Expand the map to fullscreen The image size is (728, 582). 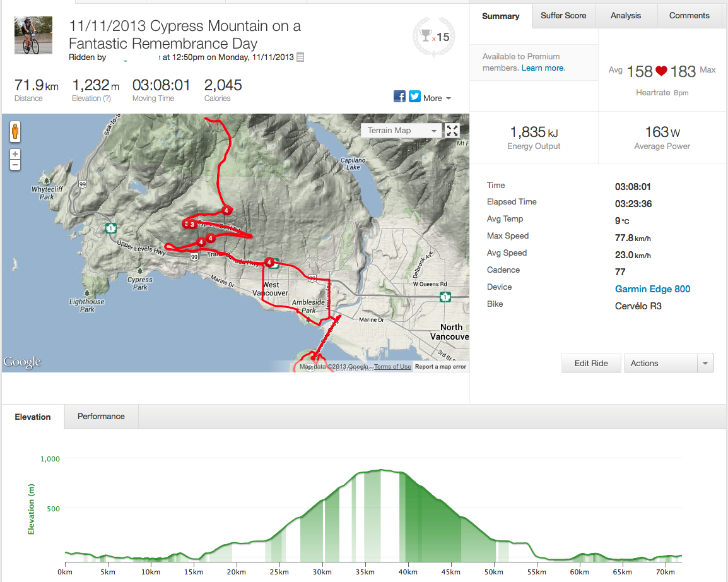(x=452, y=131)
